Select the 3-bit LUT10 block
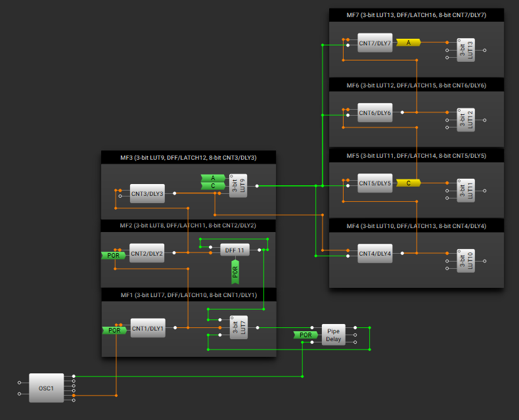This screenshot has height=420, width=519. [x=466, y=261]
